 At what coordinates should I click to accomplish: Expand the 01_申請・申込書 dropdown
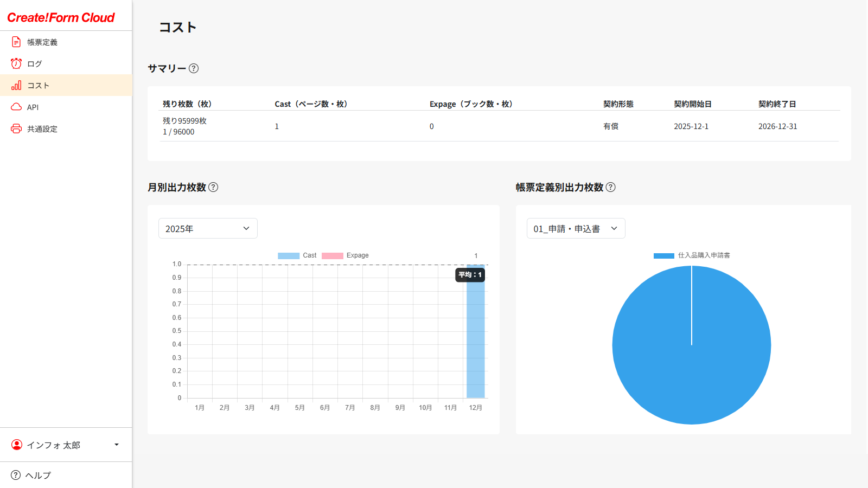tap(576, 228)
